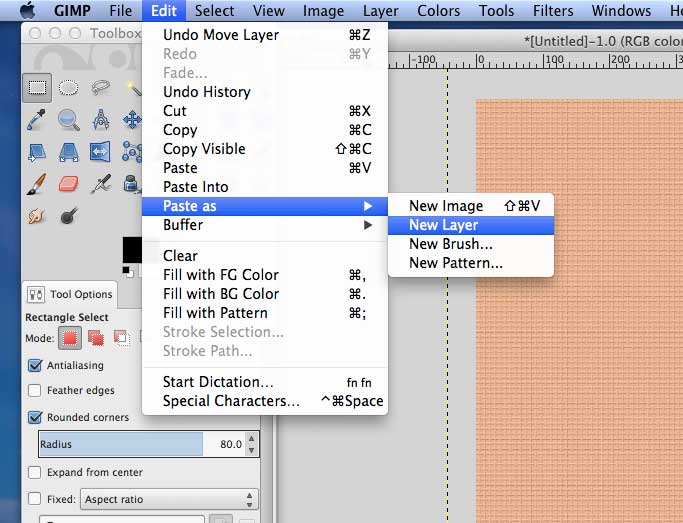Viewport: 683px width, 523px height.
Task: Set selection mode to Subtract
Action: [x=122, y=338]
